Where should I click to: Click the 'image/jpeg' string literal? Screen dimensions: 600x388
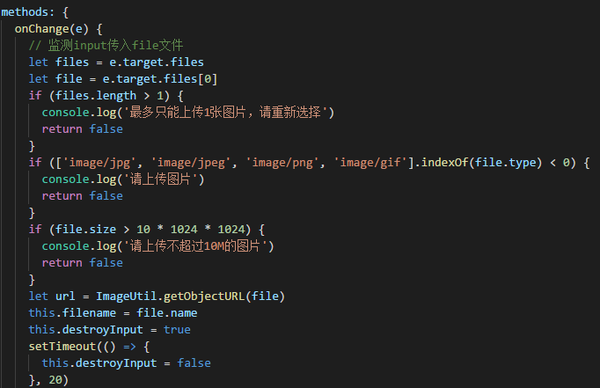coord(191,163)
